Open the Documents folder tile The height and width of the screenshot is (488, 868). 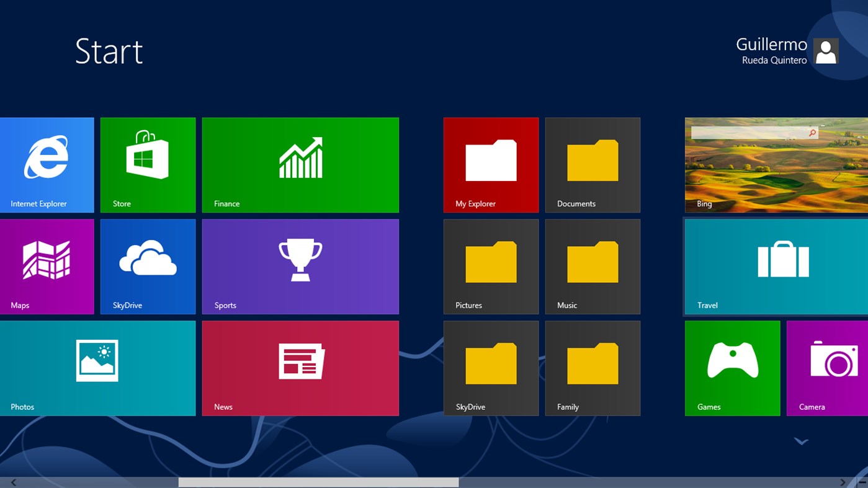592,164
